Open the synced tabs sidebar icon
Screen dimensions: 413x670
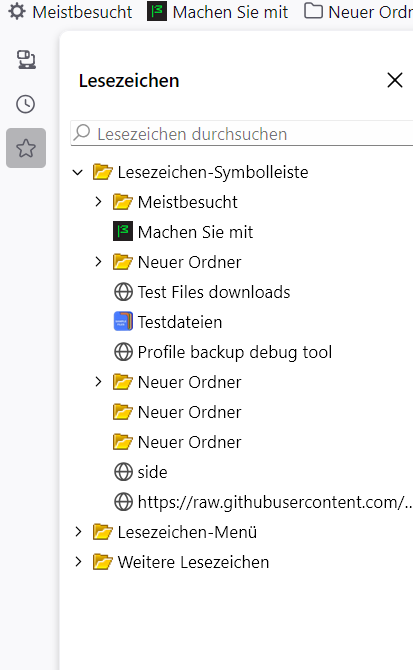tap(26, 59)
